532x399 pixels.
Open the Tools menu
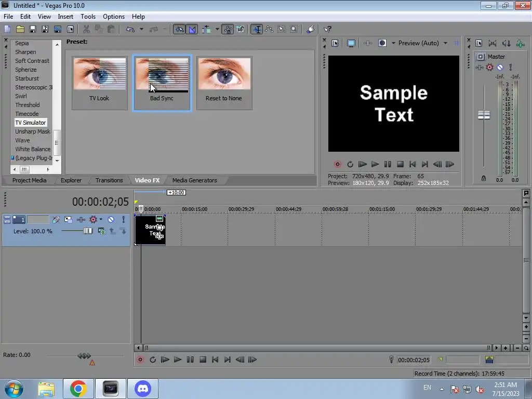coord(88,17)
